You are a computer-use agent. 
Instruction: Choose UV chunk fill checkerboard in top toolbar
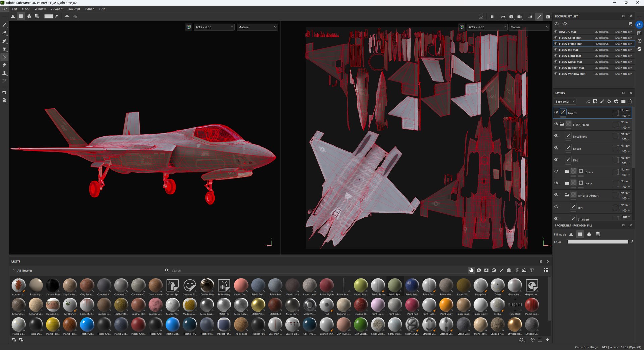point(37,16)
